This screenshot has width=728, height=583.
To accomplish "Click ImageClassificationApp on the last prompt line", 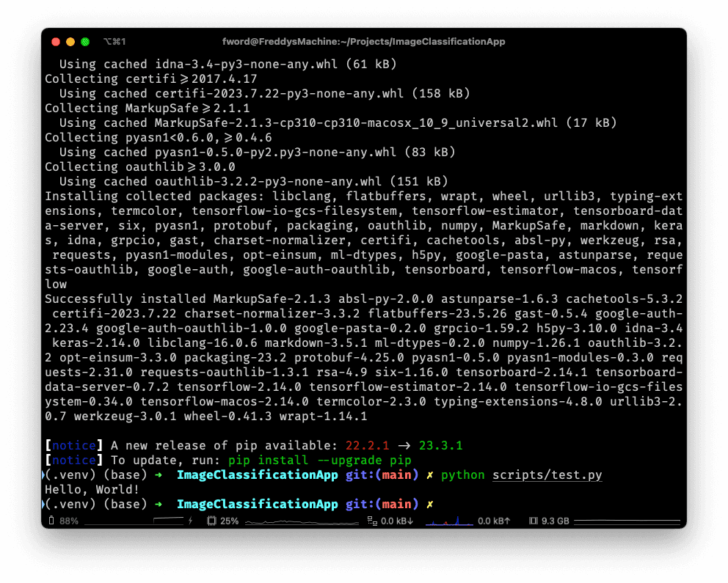I will 257,504.
